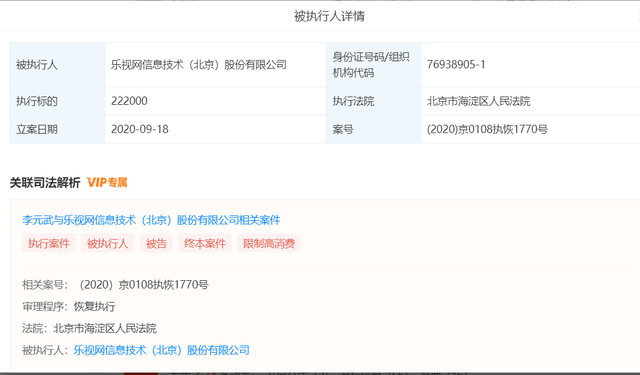640x375 pixels.
Task: Click the 执行标的 header cell
Action: pos(57,101)
